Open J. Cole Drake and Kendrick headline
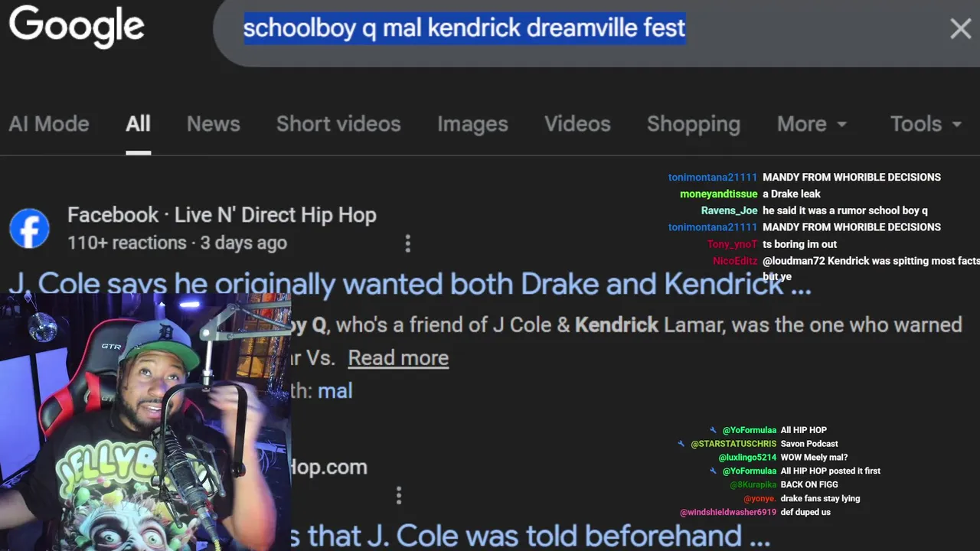Screen dimensions: 980x551 point(410,284)
